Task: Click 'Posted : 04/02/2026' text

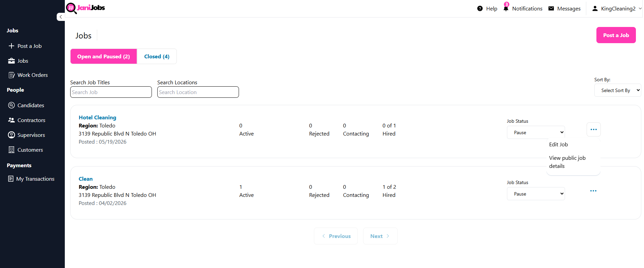Action: [103, 203]
